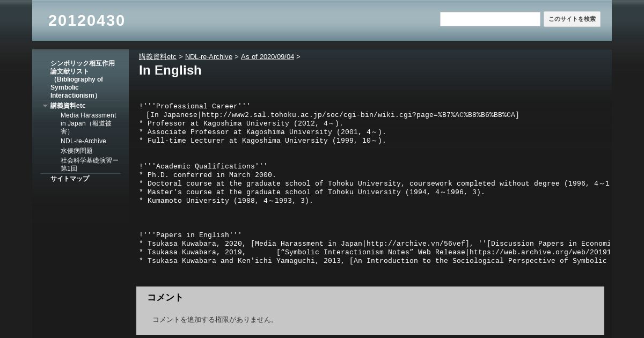Open NDL-re-Archive in the sidebar

83,141
